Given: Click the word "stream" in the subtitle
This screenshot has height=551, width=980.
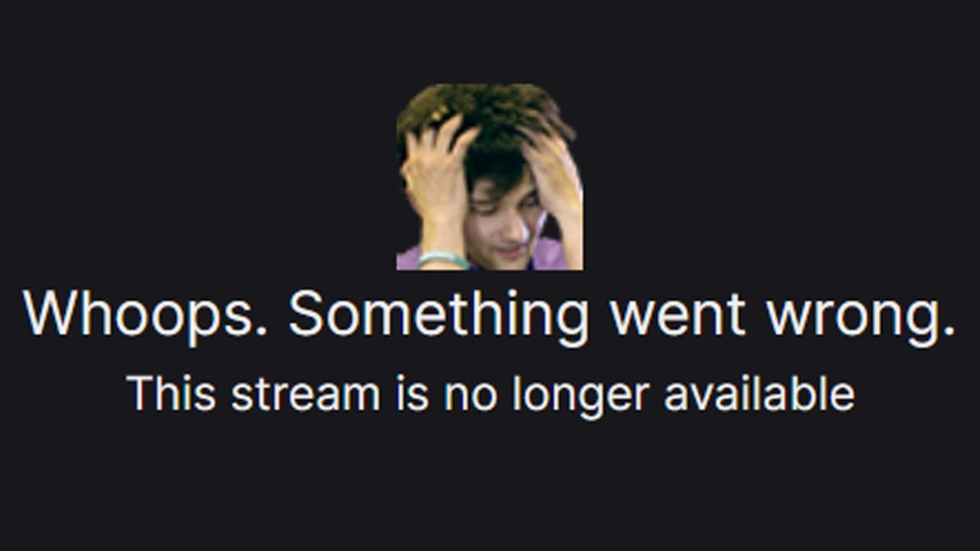Looking at the screenshot, I should tap(305, 395).
